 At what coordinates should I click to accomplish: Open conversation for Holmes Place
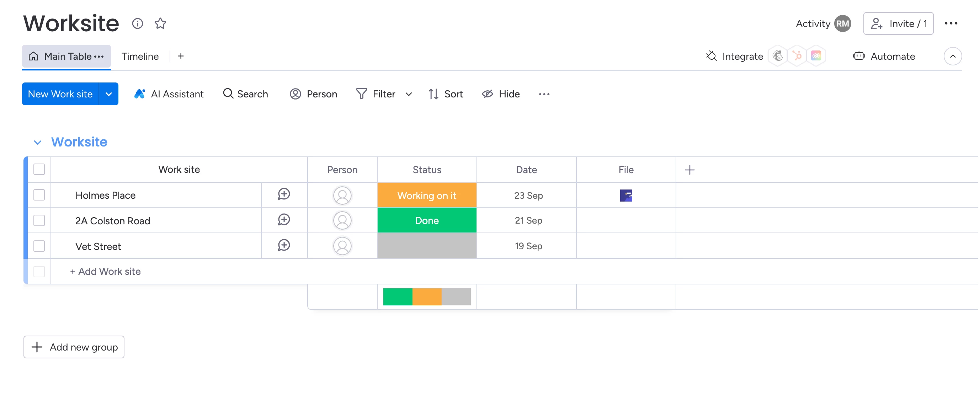[284, 194]
